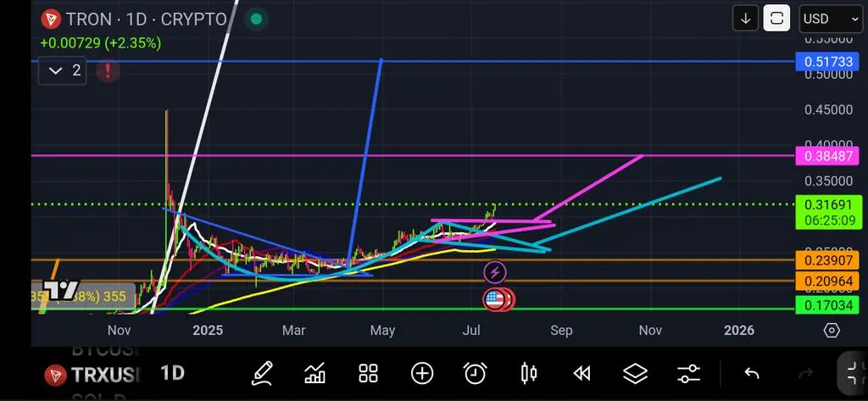The image size is (868, 401).
Task: Open the TRON symbol logo
Action: point(52,20)
